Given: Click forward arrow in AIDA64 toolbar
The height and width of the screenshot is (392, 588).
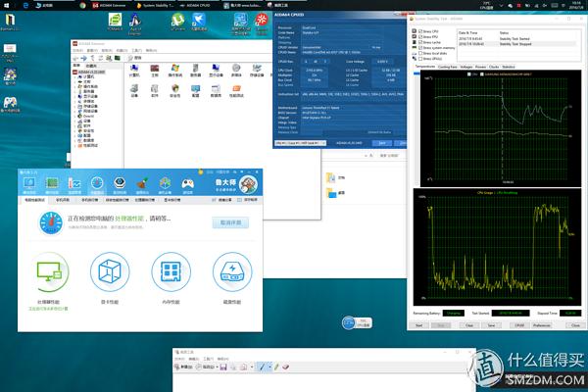Looking at the screenshot, I should coord(83,58).
